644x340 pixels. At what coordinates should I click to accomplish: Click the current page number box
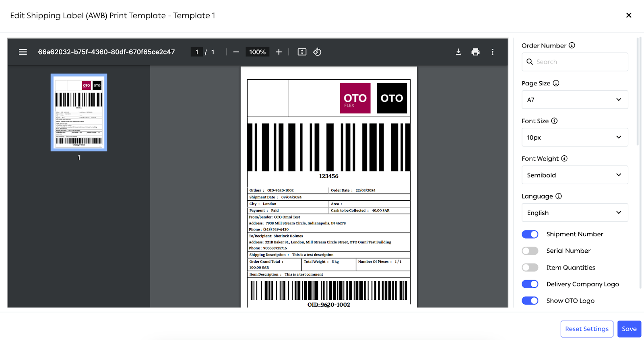[x=197, y=52]
